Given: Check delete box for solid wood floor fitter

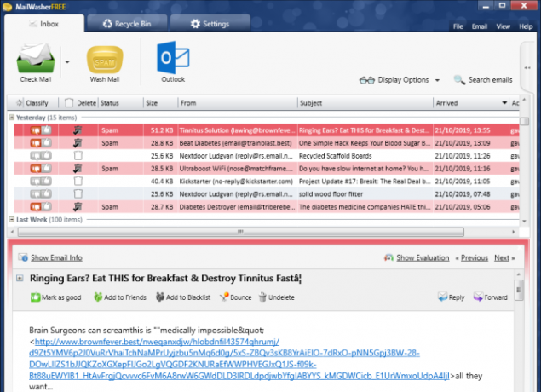Looking at the screenshot, I should [x=78, y=194].
